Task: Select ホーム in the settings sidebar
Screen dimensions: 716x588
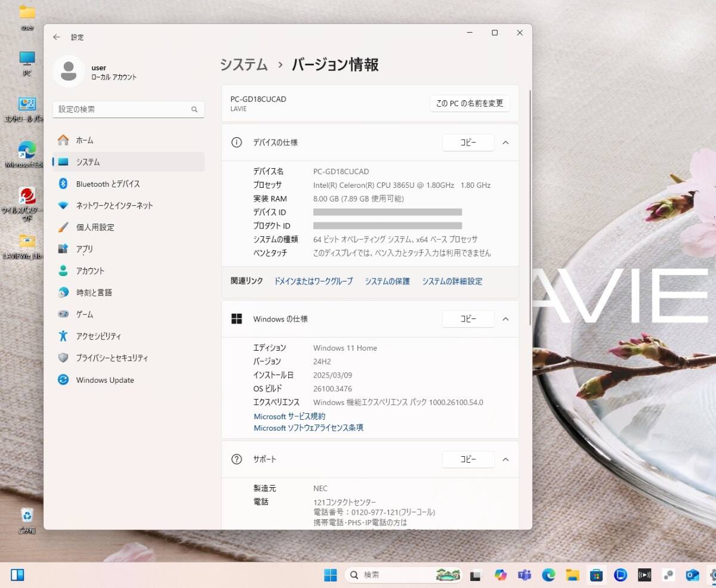Action: [x=129, y=140]
